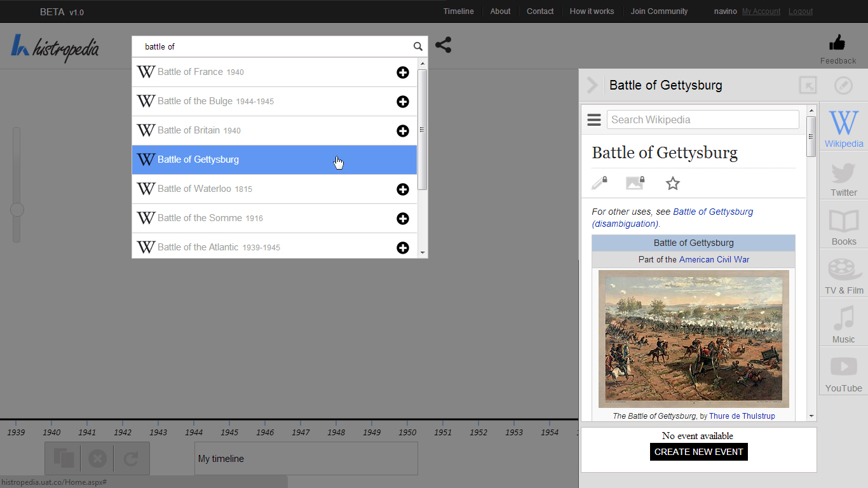Click the popout panel icon in header
Viewport: 868px width, 488px height.
(807, 85)
